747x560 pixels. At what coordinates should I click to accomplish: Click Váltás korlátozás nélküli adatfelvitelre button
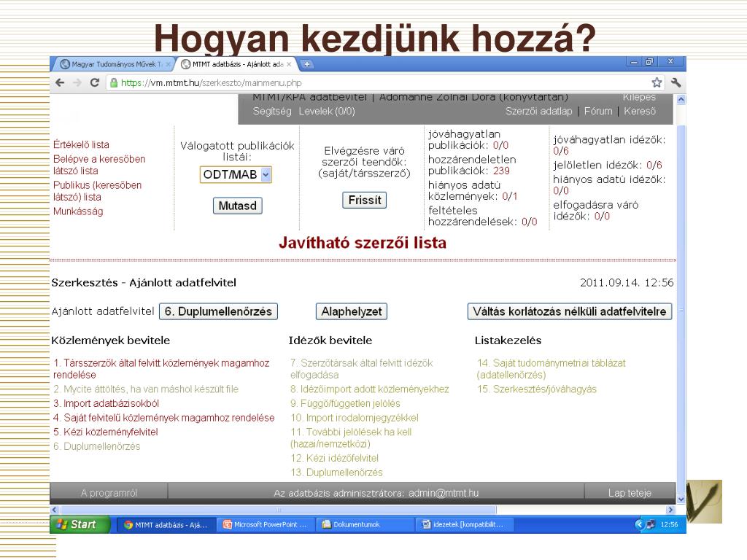point(569,311)
